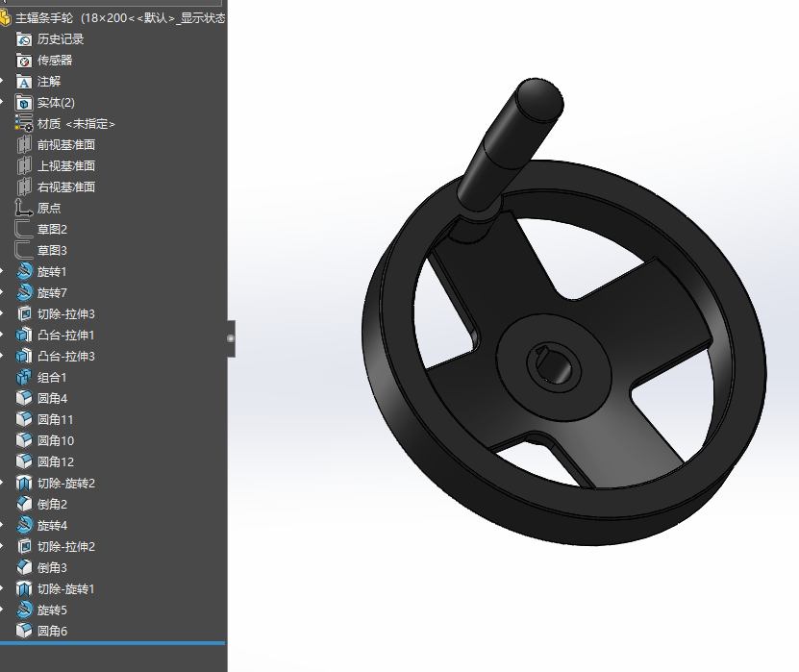The width and height of the screenshot is (799, 672).
Task: Select the 右视基准面 plane icon
Action: tap(23, 187)
